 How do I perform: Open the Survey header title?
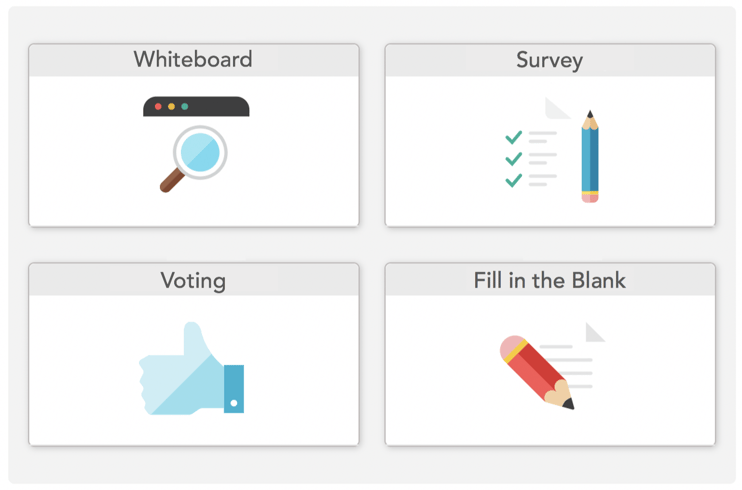(549, 61)
